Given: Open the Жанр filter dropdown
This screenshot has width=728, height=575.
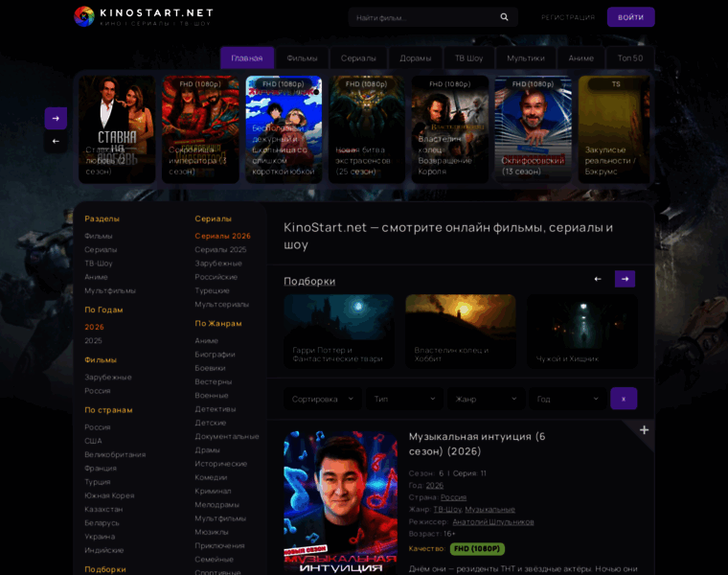Looking at the screenshot, I should pos(486,399).
